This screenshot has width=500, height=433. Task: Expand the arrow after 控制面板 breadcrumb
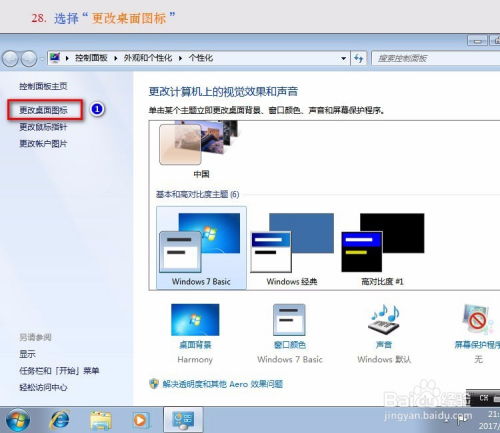pos(115,58)
